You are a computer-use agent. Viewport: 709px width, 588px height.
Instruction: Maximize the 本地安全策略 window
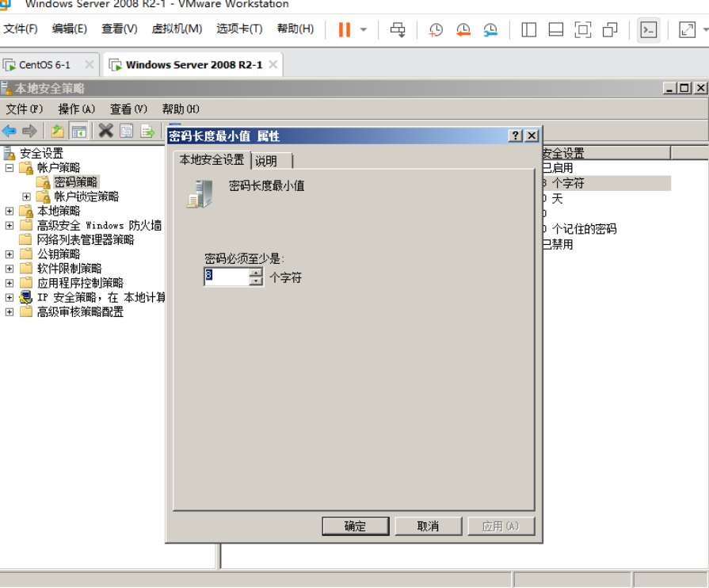[x=684, y=88]
